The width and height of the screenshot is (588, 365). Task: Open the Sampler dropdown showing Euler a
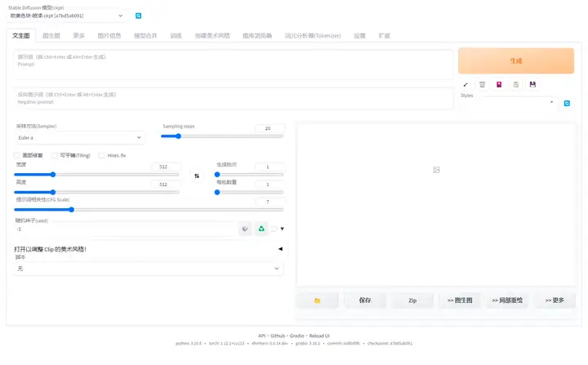coord(79,137)
